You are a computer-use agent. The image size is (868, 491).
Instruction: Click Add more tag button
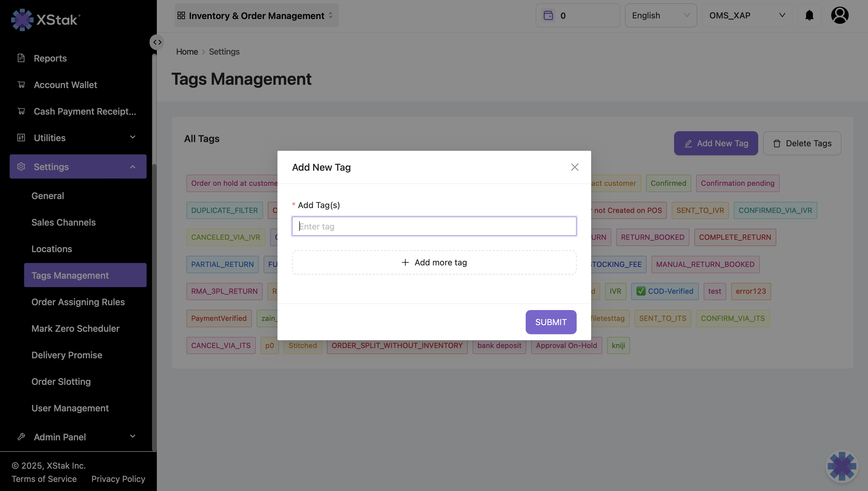pyautogui.click(x=434, y=262)
